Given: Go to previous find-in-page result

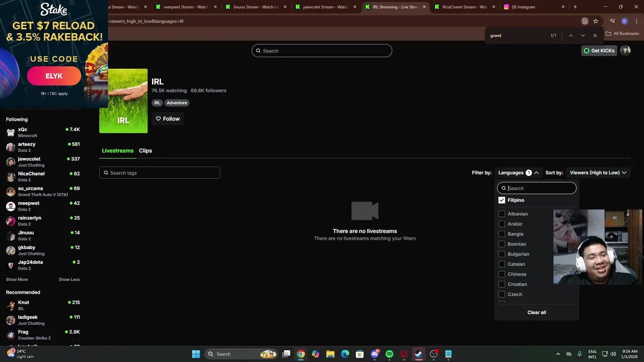Looking at the screenshot, I should [571, 36].
